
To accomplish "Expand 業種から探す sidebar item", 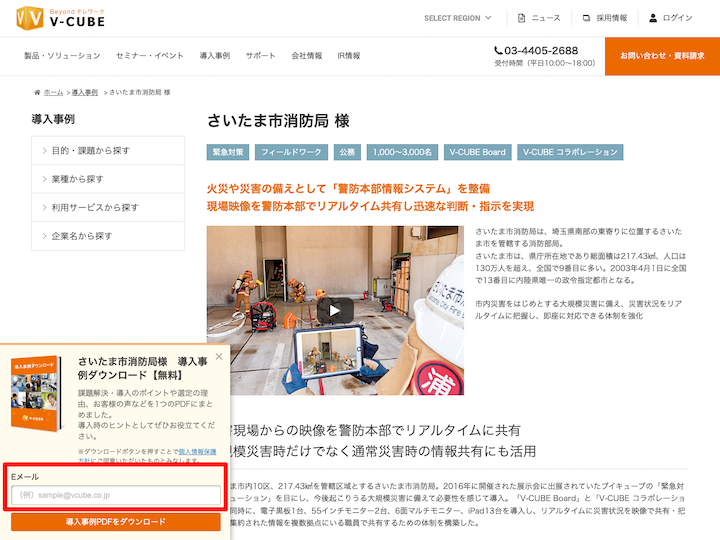I will click(x=108, y=179).
